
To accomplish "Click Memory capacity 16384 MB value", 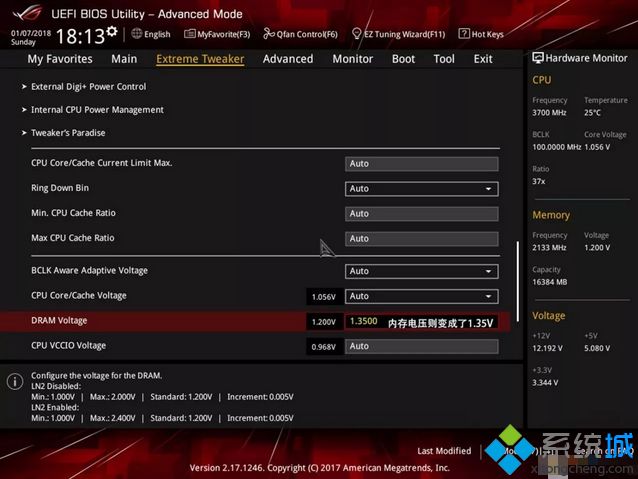I will (550, 282).
